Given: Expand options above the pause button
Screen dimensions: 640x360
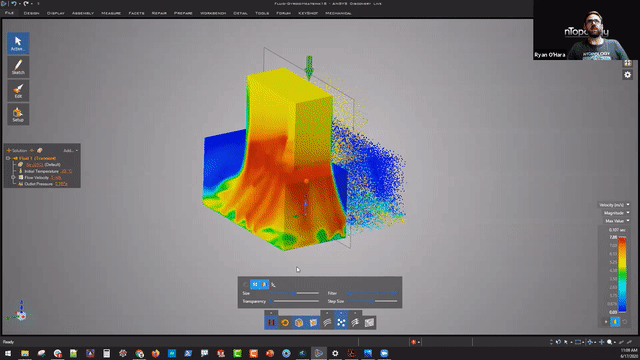Looking at the screenshot, I should 271,313.
